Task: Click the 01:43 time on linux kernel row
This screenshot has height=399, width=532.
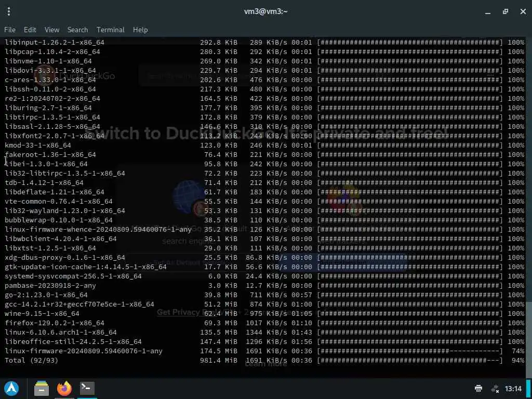Action: pyautogui.click(x=302, y=332)
